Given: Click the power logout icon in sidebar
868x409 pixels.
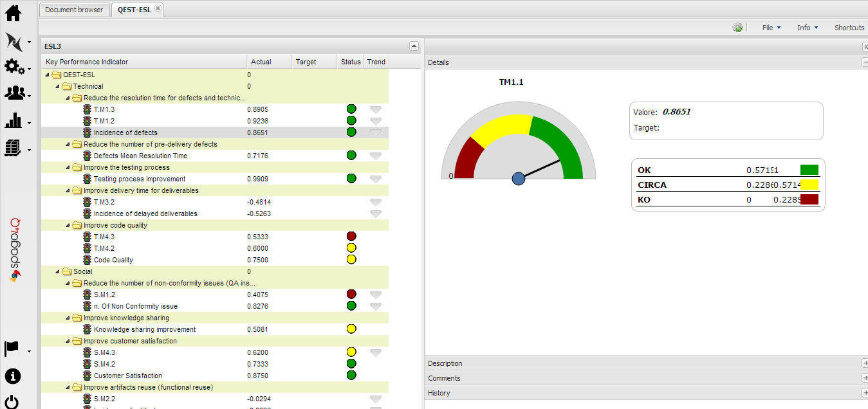Looking at the screenshot, I should 13,402.
